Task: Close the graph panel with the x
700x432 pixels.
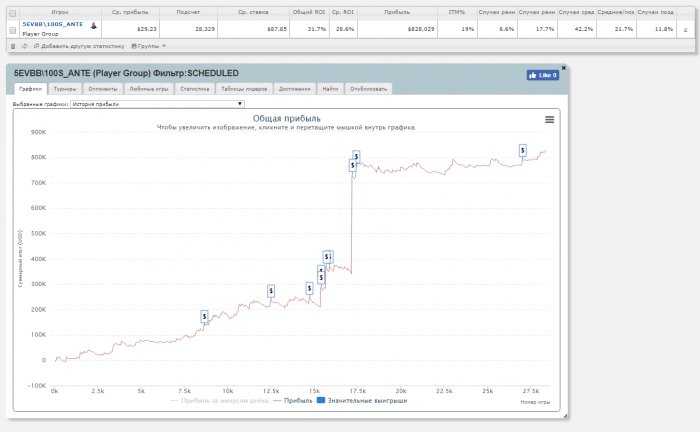Action: click(x=563, y=68)
